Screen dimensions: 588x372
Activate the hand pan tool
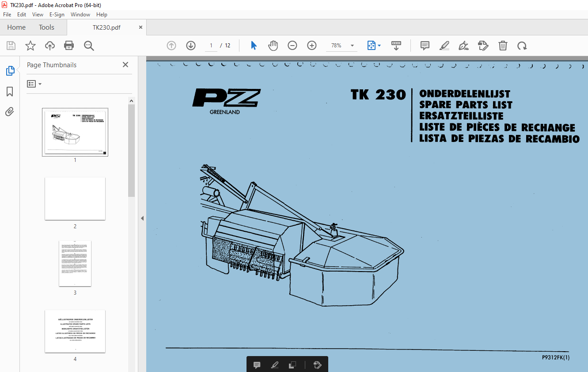(273, 46)
